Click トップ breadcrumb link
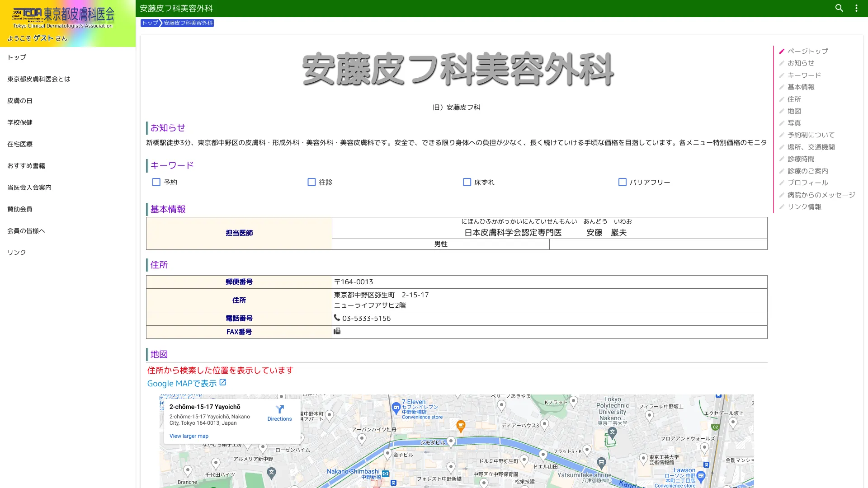Viewport: 868px width, 488px height. 150,23
